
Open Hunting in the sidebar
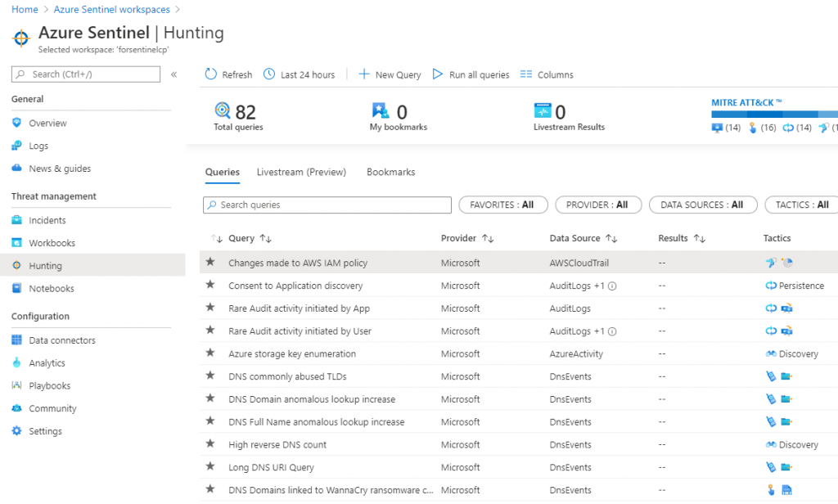(92, 265)
